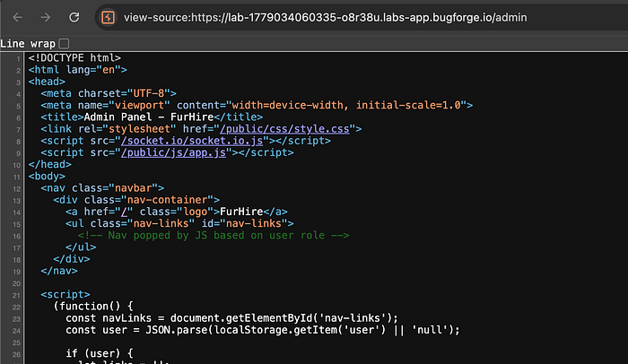
Task: Click the "const user = JSON.parse" code line
Action: point(263,330)
